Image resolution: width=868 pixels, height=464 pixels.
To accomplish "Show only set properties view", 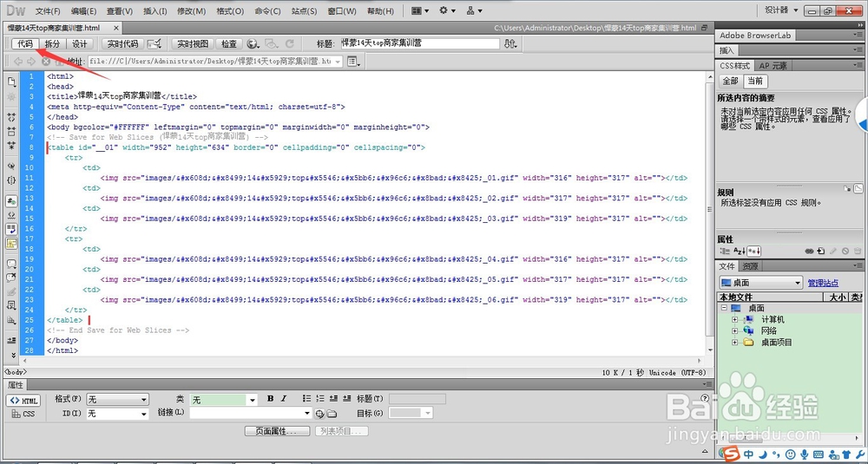I will tap(753, 251).
